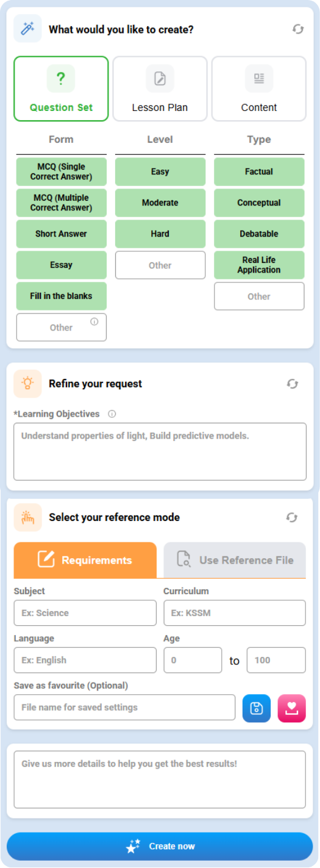Toggle the 'Fill in the blanks' form option
The height and width of the screenshot is (868, 320).
tap(61, 296)
